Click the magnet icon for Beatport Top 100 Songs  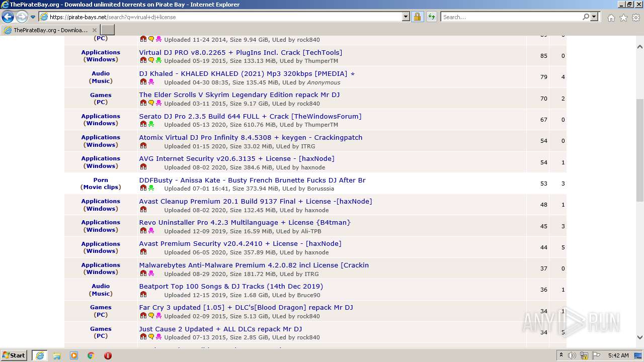pos(143,295)
